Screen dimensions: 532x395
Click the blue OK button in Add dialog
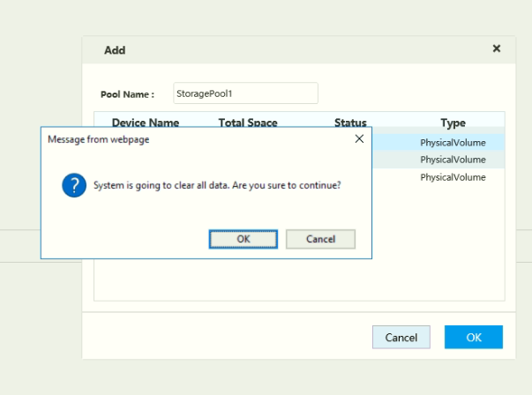click(474, 338)
